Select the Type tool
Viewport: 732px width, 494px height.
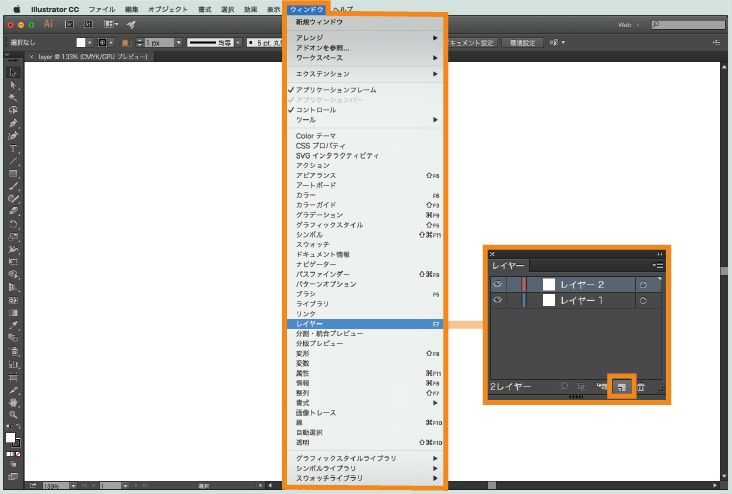pyautogui.click(x=13, y=149)
